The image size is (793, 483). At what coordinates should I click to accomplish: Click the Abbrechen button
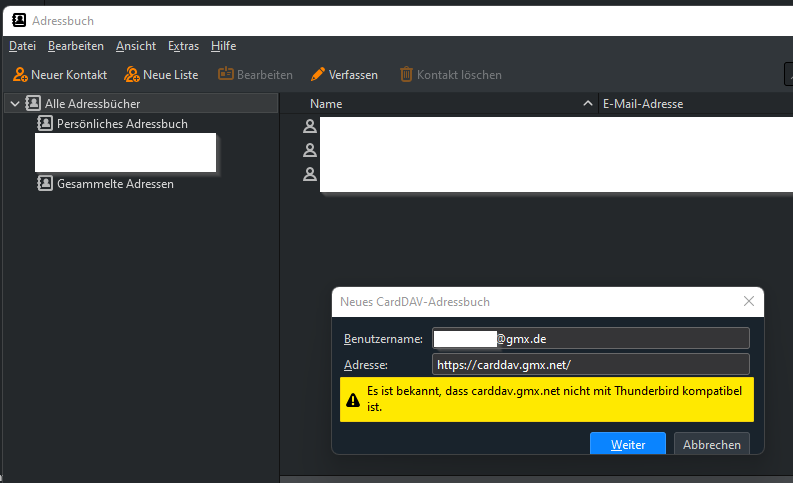tap(712, 444)
